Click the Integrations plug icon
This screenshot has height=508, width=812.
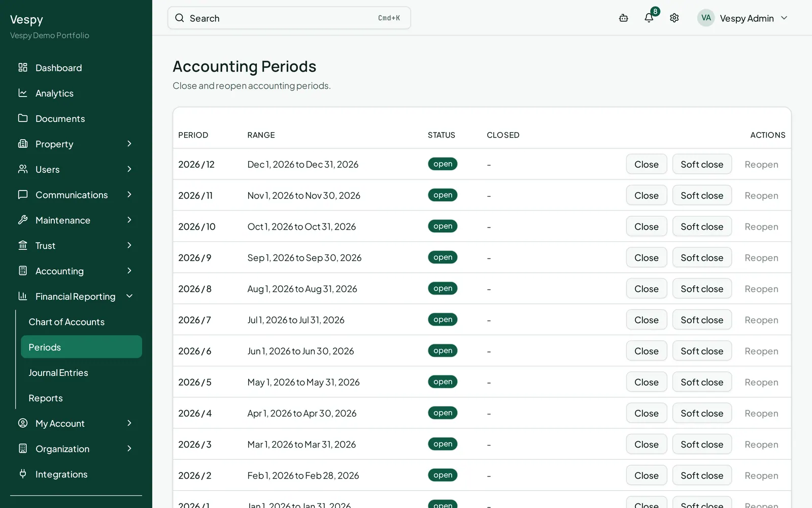click(x=23, y=474)
